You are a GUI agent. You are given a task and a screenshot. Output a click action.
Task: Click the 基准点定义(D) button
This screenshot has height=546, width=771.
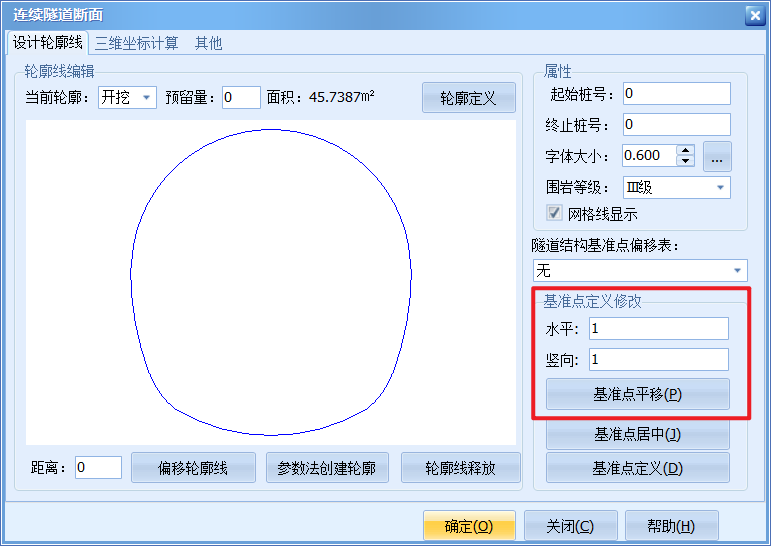click(x=638, y=468)
